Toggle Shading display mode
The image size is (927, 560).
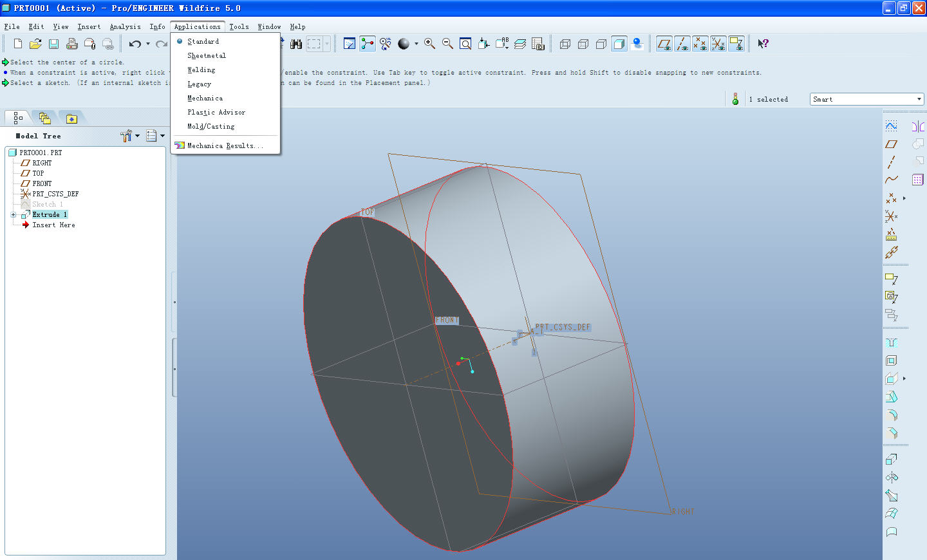(619, 44)
